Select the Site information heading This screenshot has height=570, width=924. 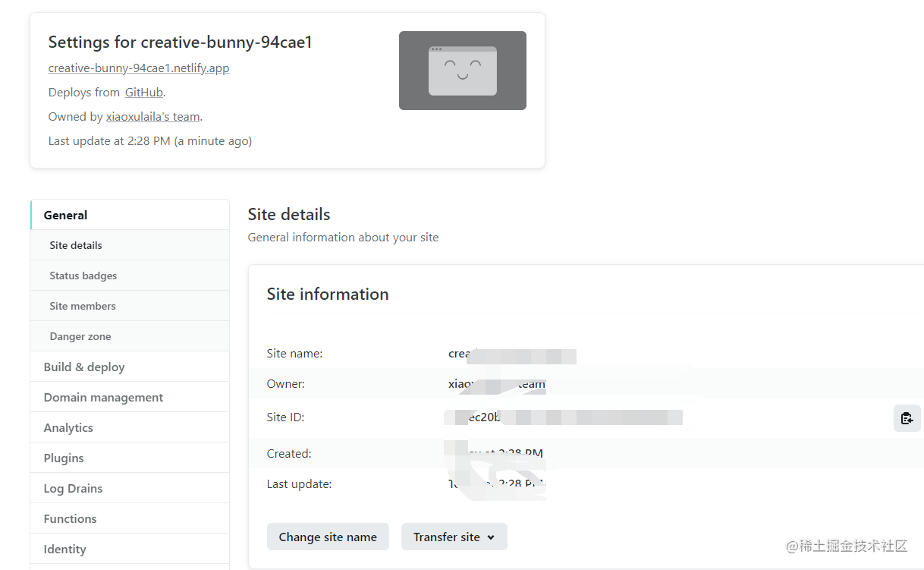(x=328, y=294)
